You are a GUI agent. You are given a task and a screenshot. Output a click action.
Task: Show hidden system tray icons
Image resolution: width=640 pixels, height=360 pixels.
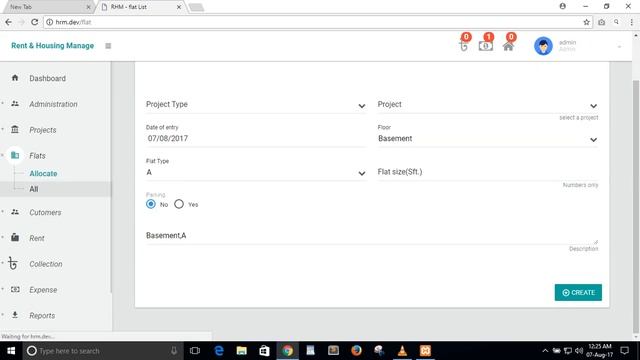coord(545,351)
